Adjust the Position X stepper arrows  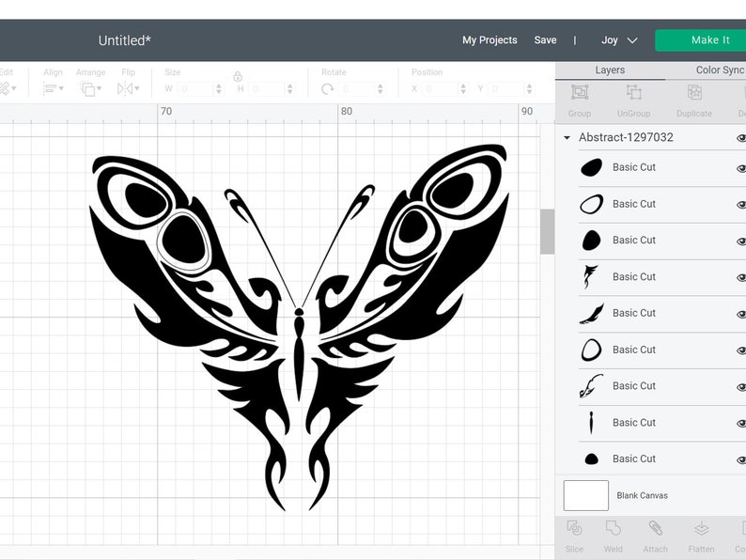point(463,89)
